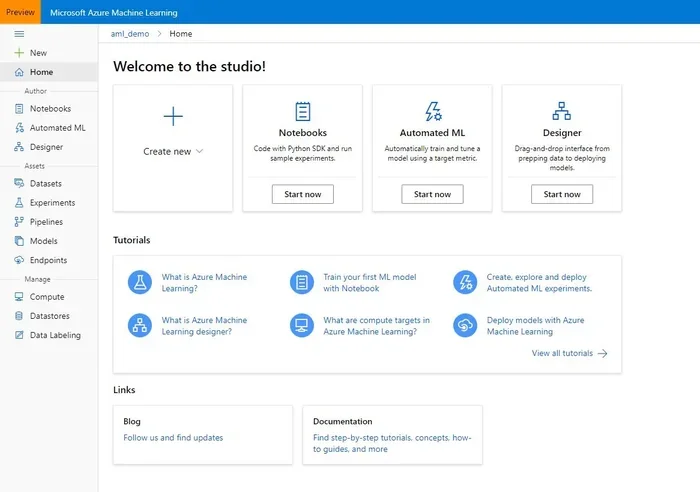Click the compute targets tutorial monitor icon

tap(302, 325)
